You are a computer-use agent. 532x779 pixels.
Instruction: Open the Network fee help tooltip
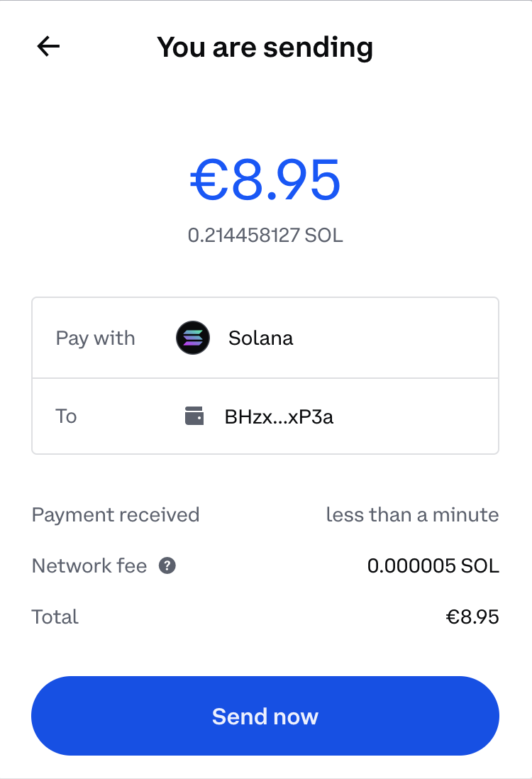[x=167, y=566]
